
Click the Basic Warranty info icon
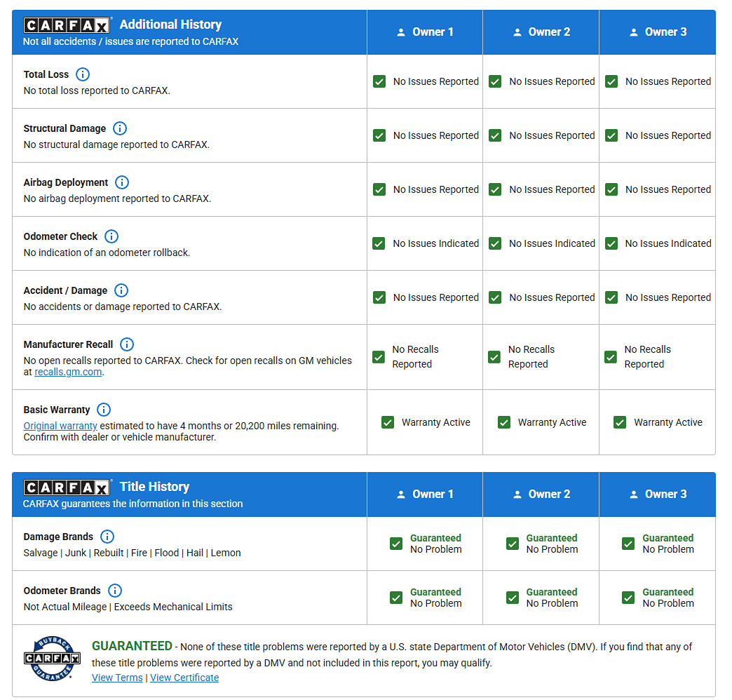pos(104,410)
